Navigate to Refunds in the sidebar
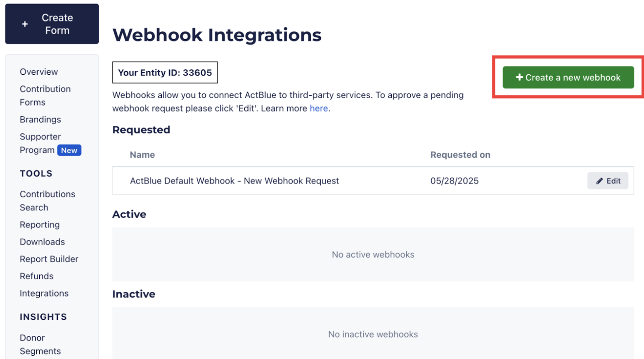 tap(37, 276)
